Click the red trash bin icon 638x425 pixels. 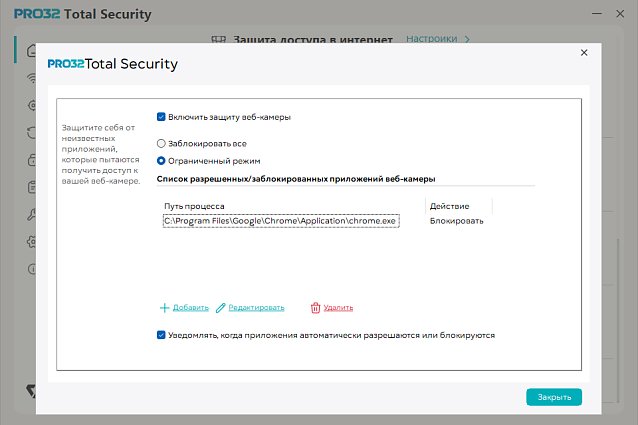coord(315,308)
